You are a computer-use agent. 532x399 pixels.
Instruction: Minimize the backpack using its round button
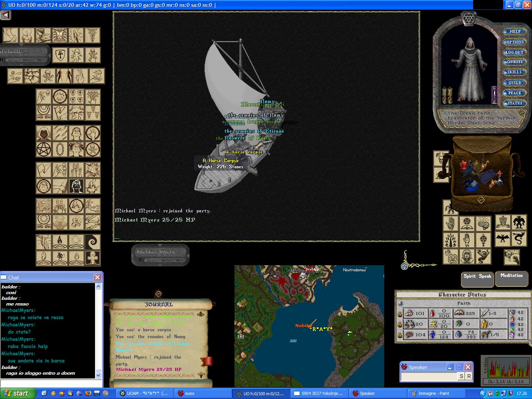tap(481, 199)
